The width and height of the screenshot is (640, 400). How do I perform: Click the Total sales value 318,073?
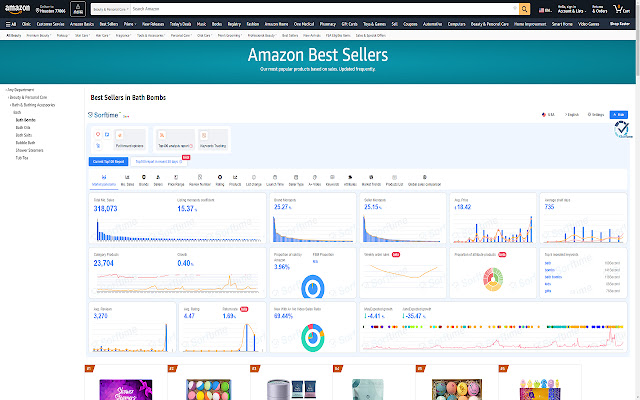click(x=105, y=209)
